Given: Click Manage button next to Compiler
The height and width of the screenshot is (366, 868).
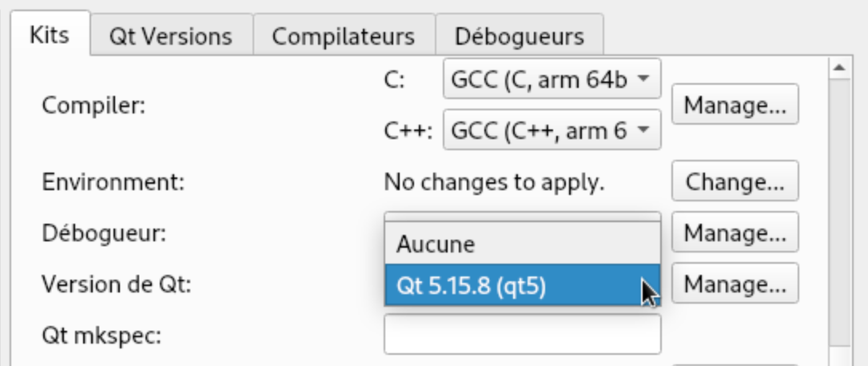Looking at the screenshot, I should pos(735,105).
